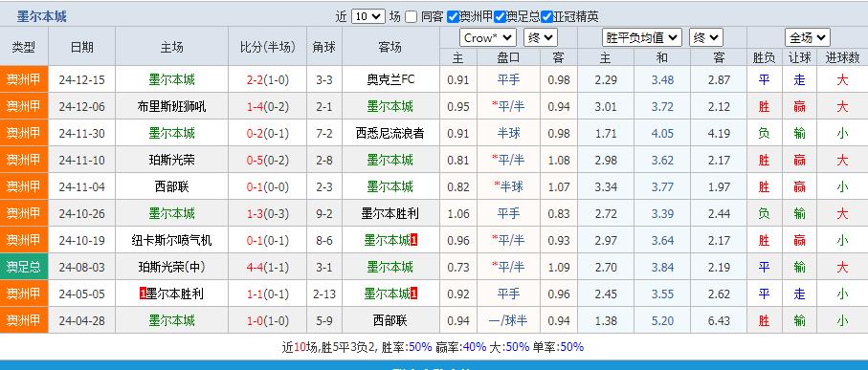The width and height of the screenshot is (868, 370).
Task: Click draw odds 5.20 in 24-04-28 row
Action: click(x=662, y=321)
